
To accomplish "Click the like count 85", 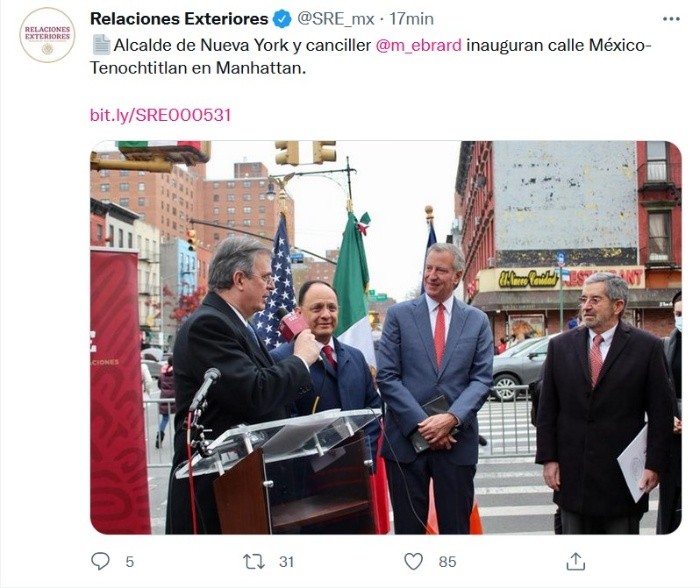I will tap(447, 562).
